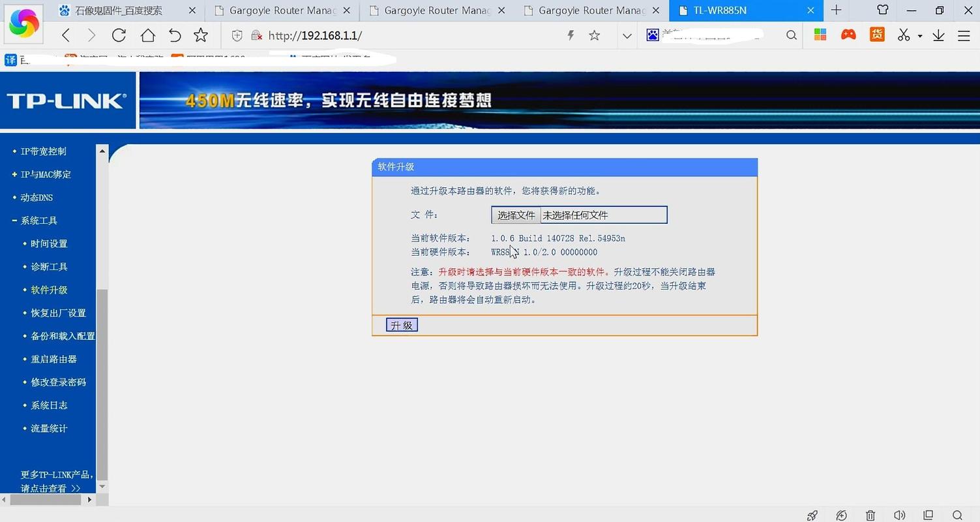Viewport: 980px width, 522px height.
Task: Click the browser forward arrow
Action: 92,35
